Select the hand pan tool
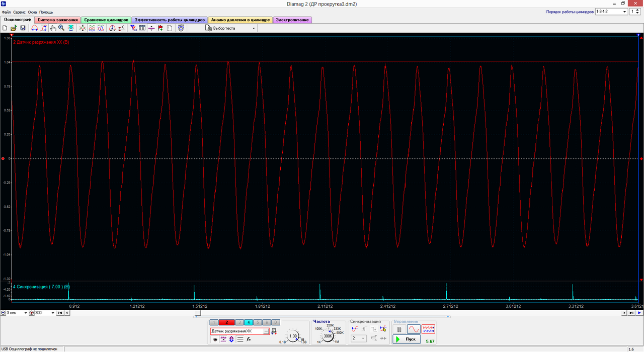This screenshot has height=352, width=644. coord(53,28)
